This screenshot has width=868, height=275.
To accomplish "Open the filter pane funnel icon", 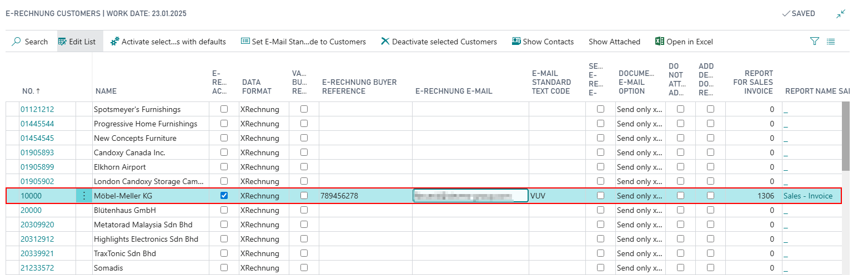I will pos(815,42).
